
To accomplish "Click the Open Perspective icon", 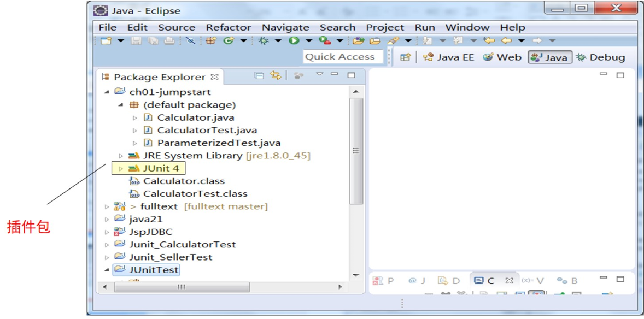I will [x=406, y=57].
